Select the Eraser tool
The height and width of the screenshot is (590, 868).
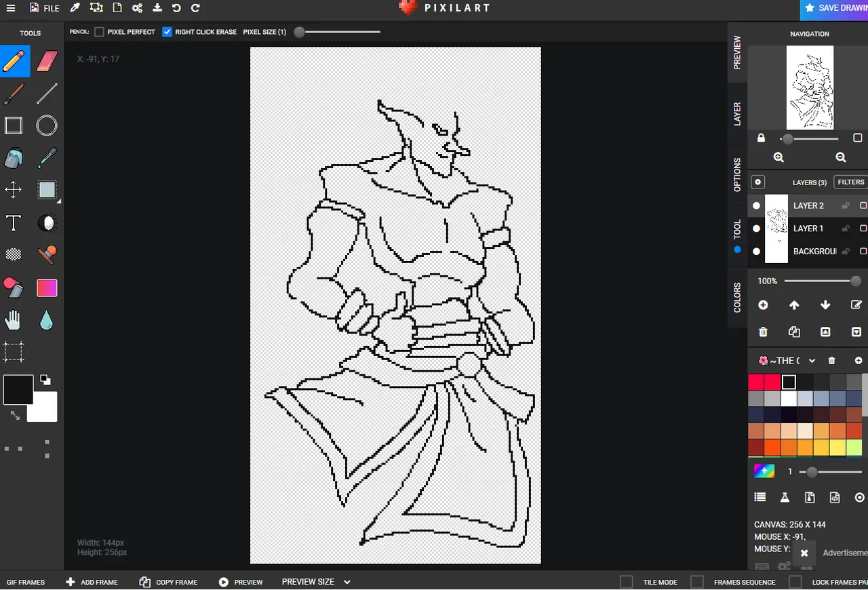point(47,61)
